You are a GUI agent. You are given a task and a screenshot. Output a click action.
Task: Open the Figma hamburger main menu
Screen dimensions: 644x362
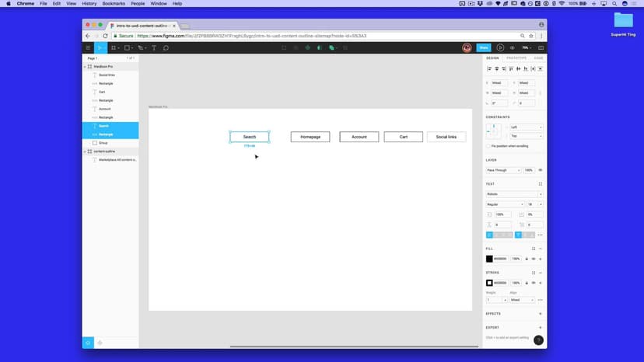coord(88,48)
